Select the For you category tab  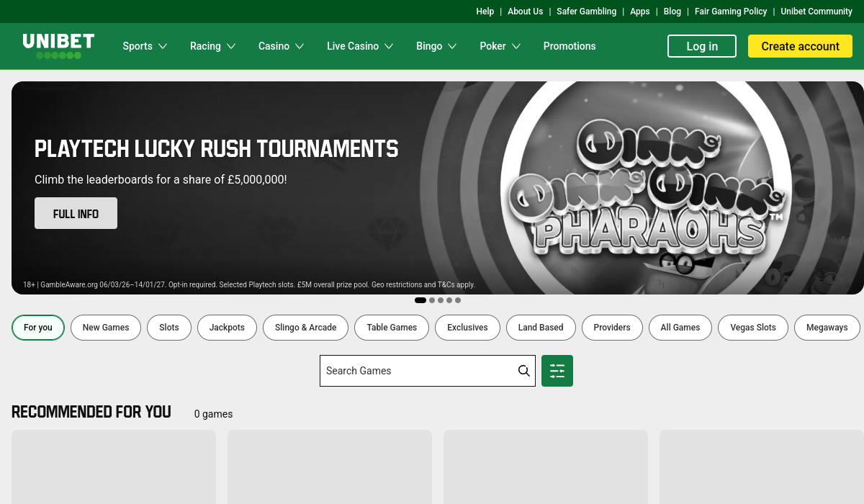pyautogui.click(x=38, y=328)
